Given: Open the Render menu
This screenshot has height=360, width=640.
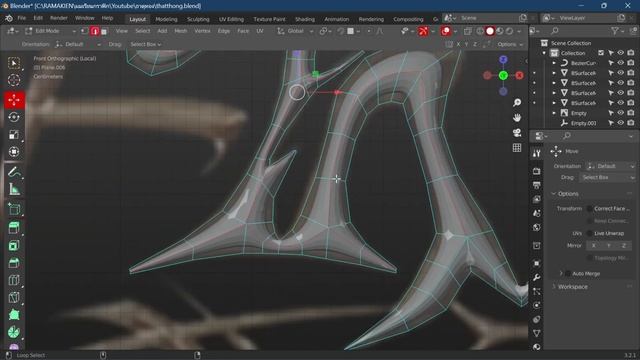Looking at the screenshot, I should click(x=59, y=18).
